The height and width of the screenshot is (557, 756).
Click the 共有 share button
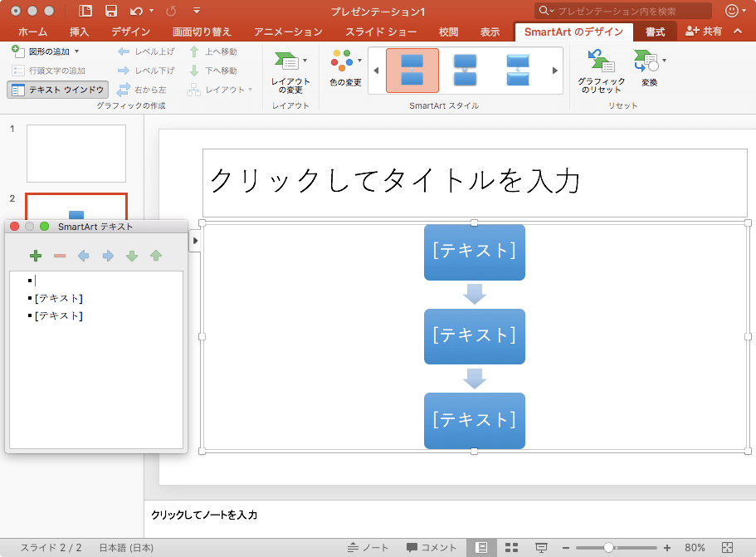704,32
